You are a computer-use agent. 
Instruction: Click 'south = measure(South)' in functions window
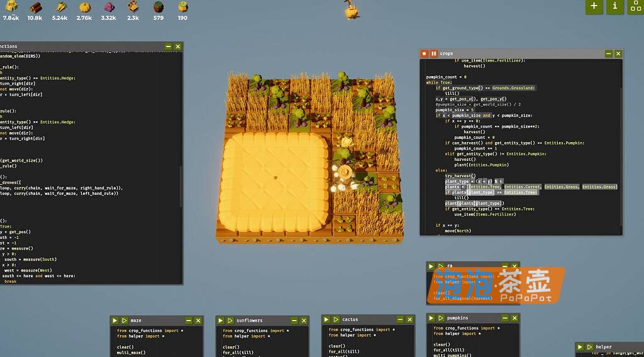[30, 260]
